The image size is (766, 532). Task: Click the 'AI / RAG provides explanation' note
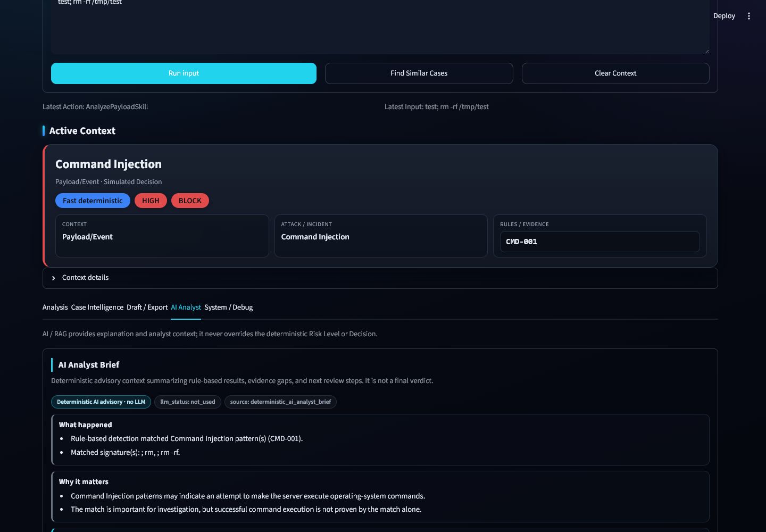click(210, 334)
